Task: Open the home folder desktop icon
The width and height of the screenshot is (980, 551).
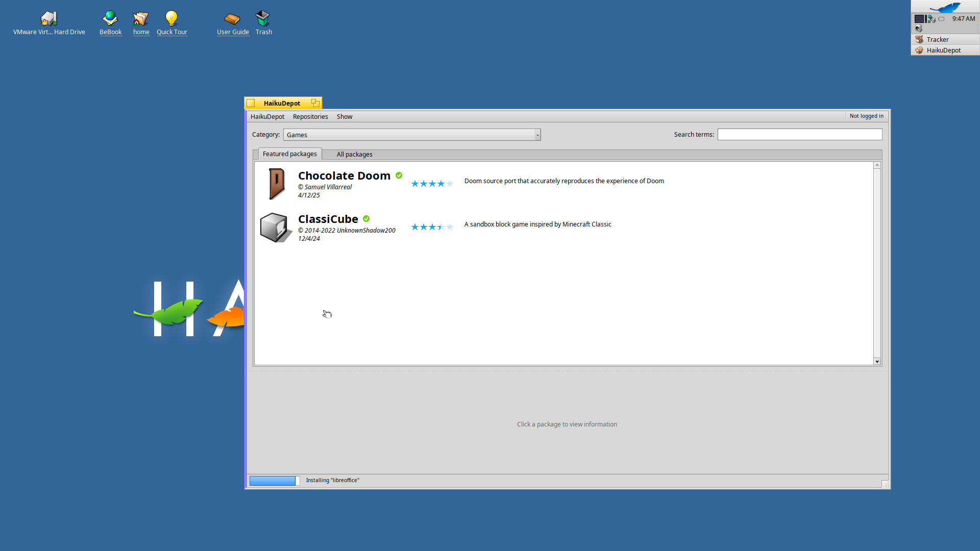Action: (141, 19)
